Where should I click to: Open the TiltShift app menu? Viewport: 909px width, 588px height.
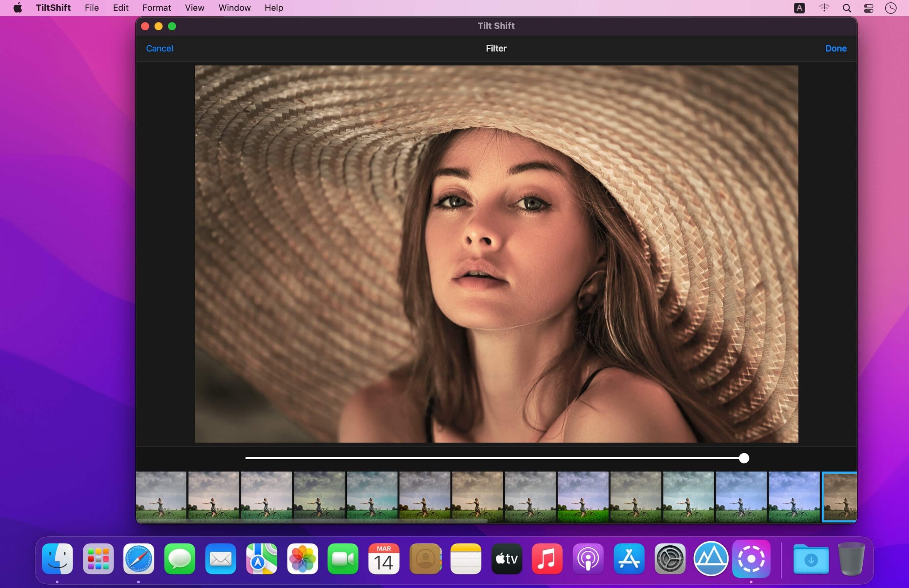click(53, 8)
